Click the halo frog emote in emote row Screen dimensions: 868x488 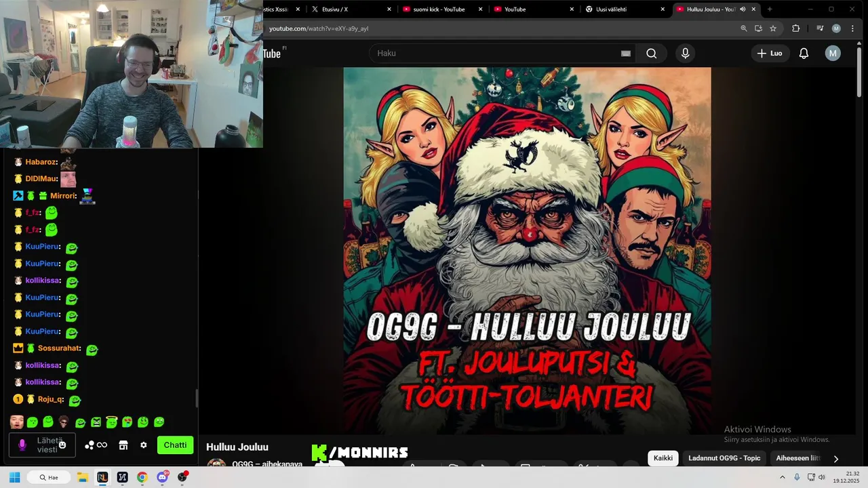click(x=112, y=422)
